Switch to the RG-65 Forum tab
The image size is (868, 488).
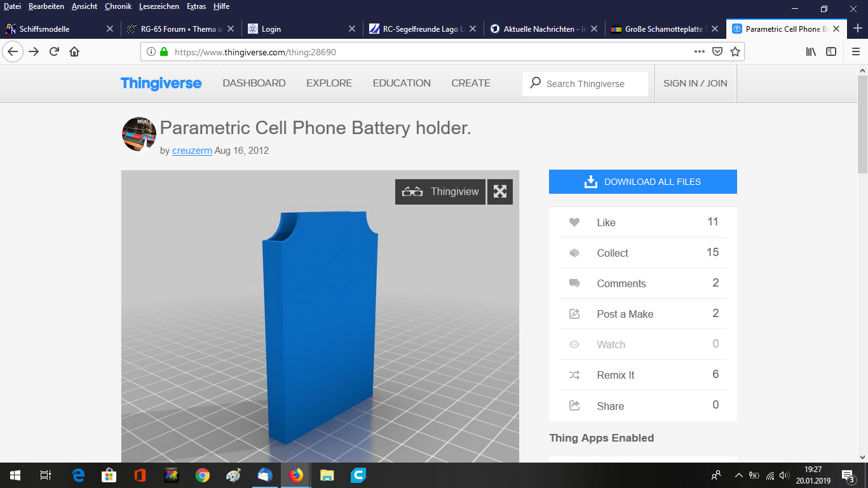click(178, 29)
